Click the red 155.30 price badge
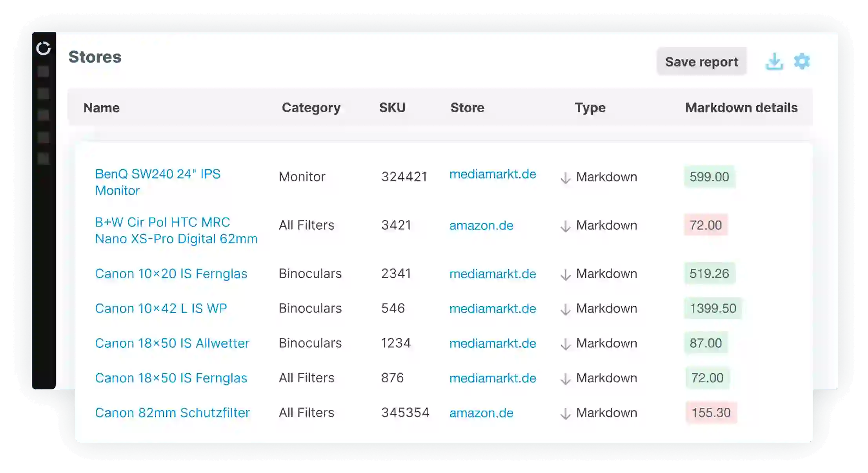This screenshot has width=868, height=473. pos(711,413)
